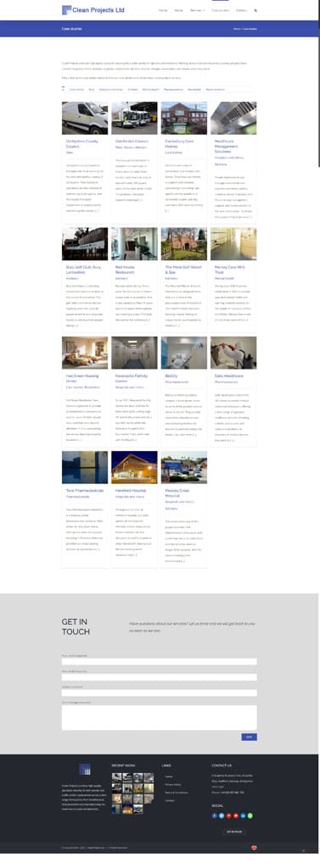Expand the Services menu dropdown
The width and height of the screenshot is (320, 868).
(x=197, y=10)
